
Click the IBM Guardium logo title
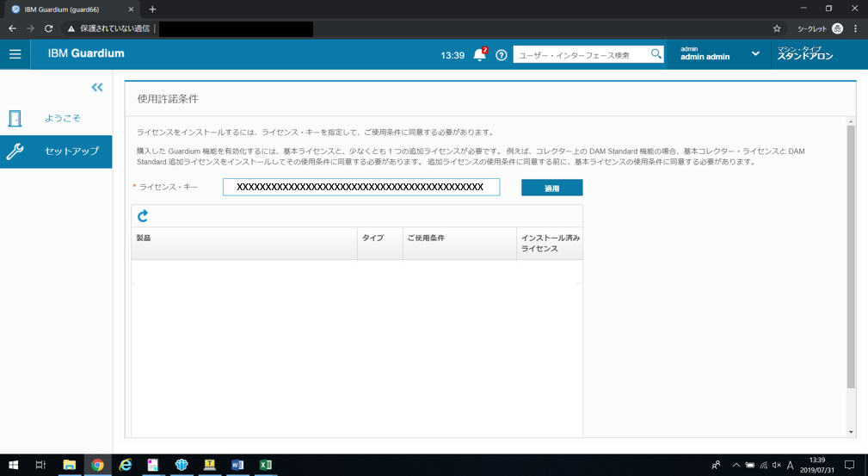(x=86, y=53)
